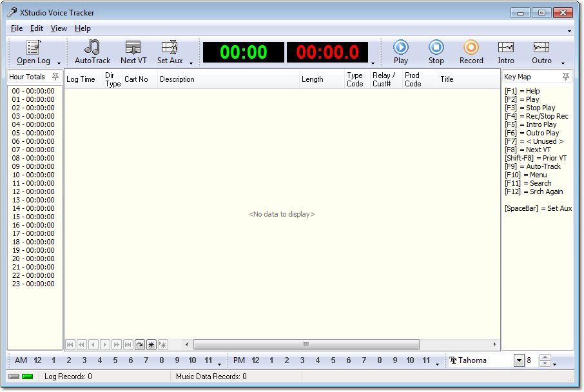Screen dimensions: 584x392
Task: Click the Log Time column header
Action: [83, 79]
